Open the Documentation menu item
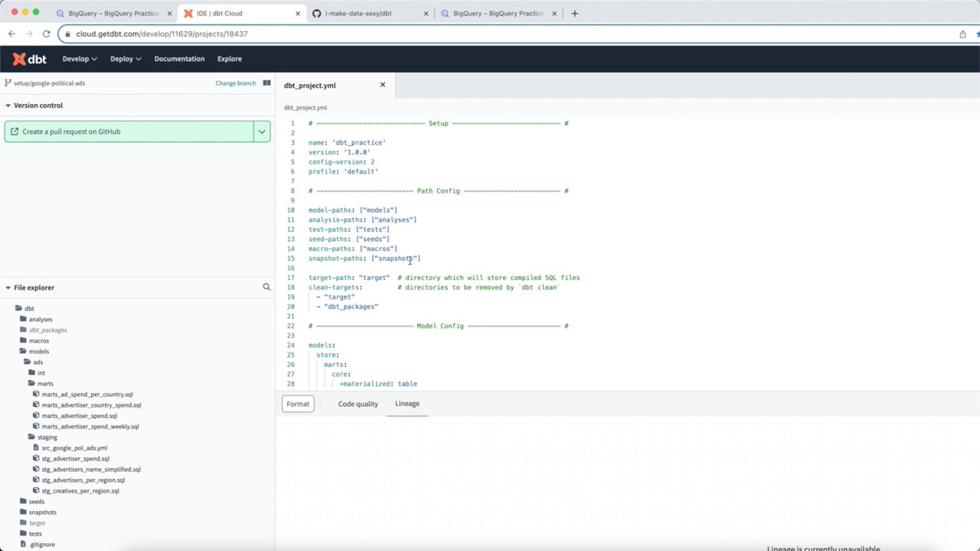The width and height of the screenshot is (980, 551). click(x=179, y=59)
